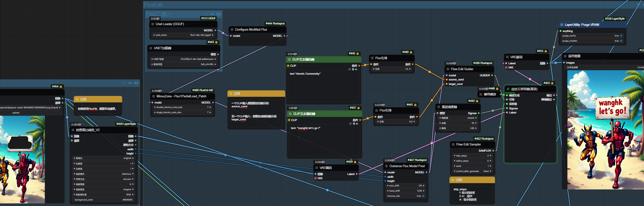Click the 缩放到长度 1024 field
This screenshot has width=644, height=206.
pos(103,195)
